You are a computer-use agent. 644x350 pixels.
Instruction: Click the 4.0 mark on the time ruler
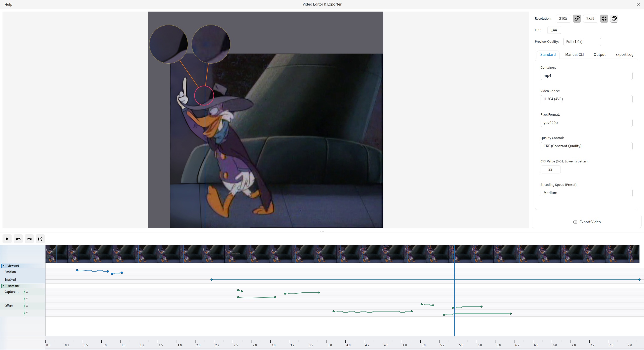point(348,345)
